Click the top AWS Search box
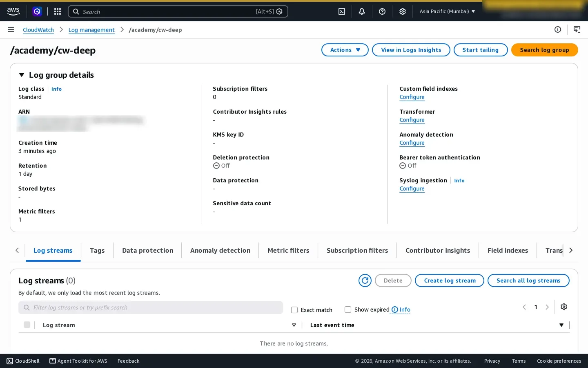The width and height of the screenshot is (588, 368). click(x=178, y=11)
